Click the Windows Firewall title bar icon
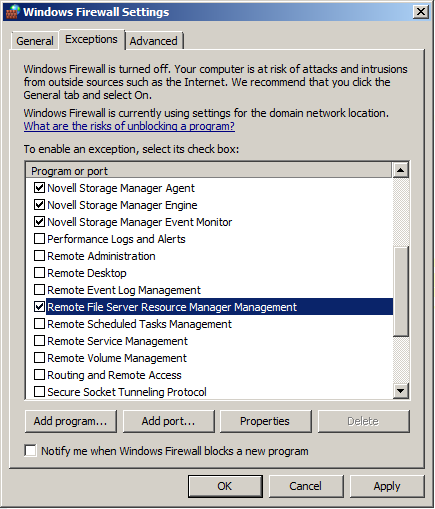Image resolution: width=435 pixels, height=509 pixels. click(x=12, y=12)
